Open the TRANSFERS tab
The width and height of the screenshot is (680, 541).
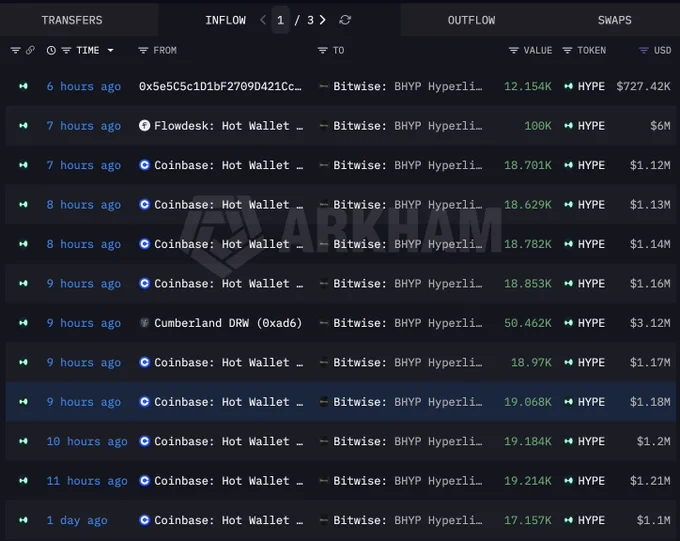(x=72, y=20)
